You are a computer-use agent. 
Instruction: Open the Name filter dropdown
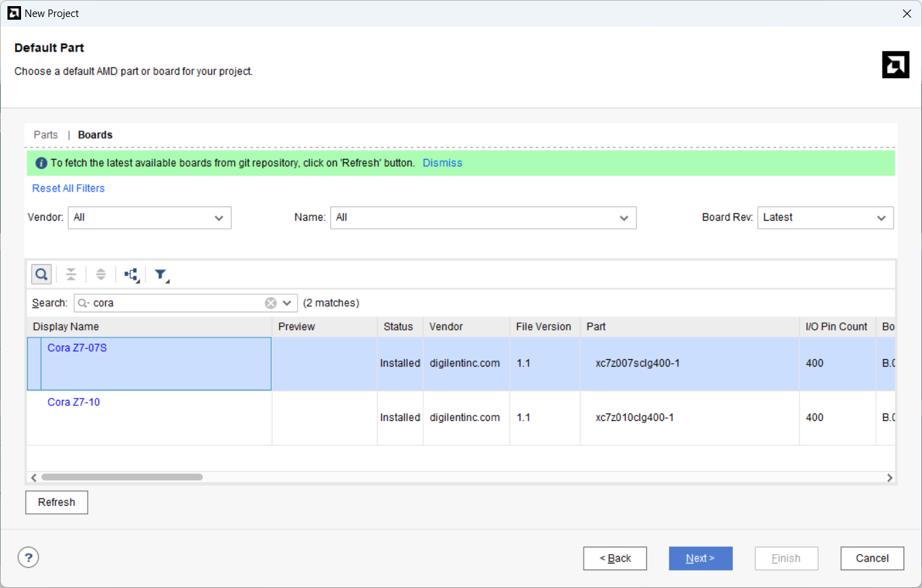point(483,217)
